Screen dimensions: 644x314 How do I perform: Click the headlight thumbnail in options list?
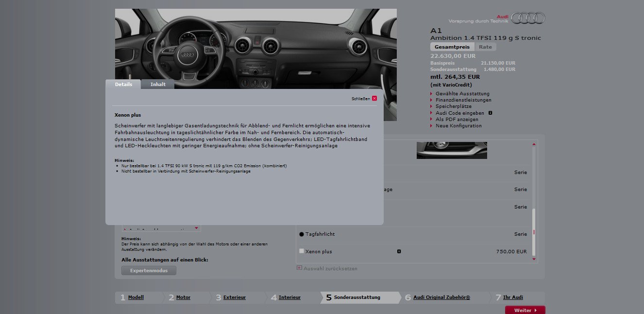[452, 150]
